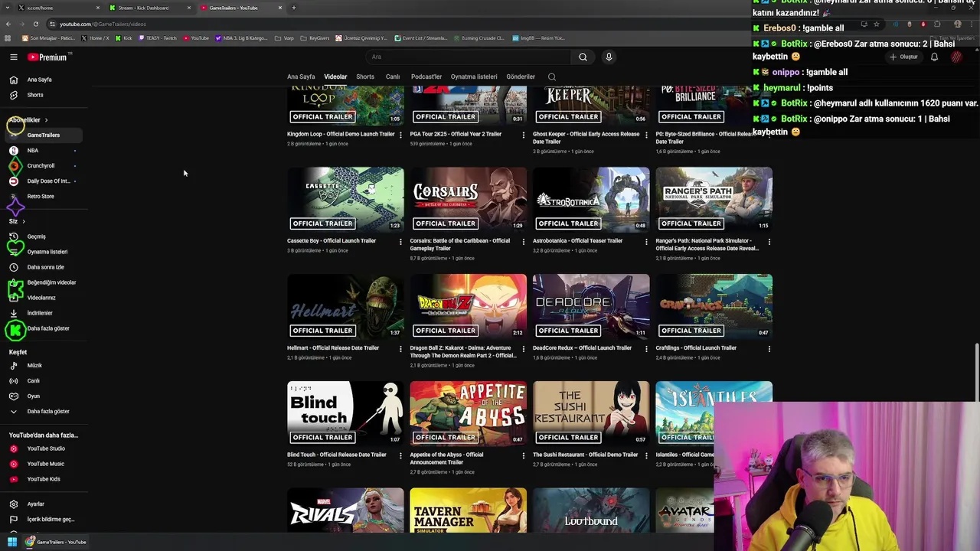Expand the Siz section chevron

pos(23,221)
